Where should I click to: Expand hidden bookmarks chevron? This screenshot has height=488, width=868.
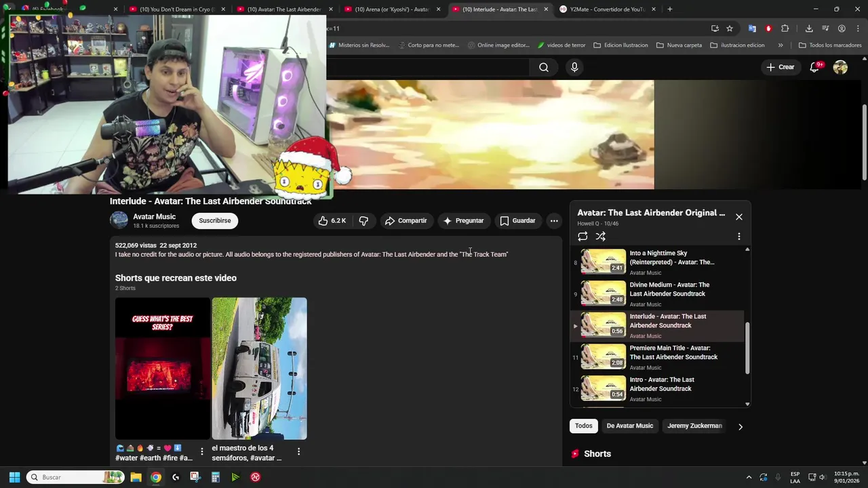click(781, 45)
